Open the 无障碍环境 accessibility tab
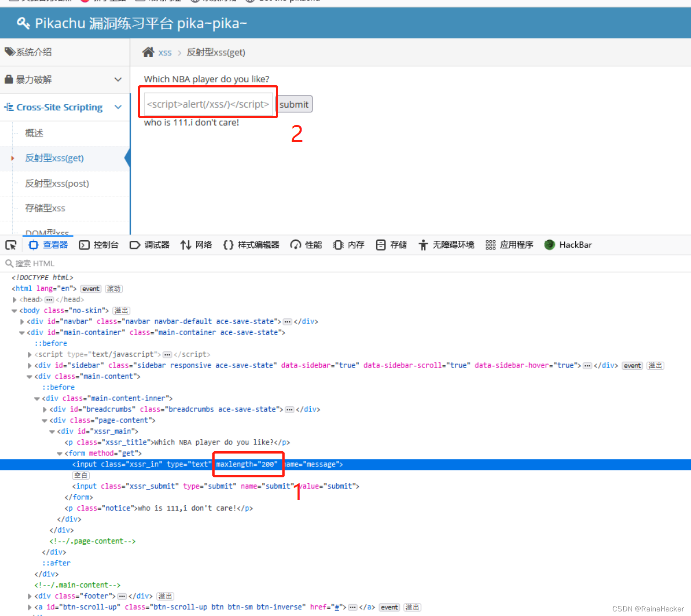 coord(446,245)
